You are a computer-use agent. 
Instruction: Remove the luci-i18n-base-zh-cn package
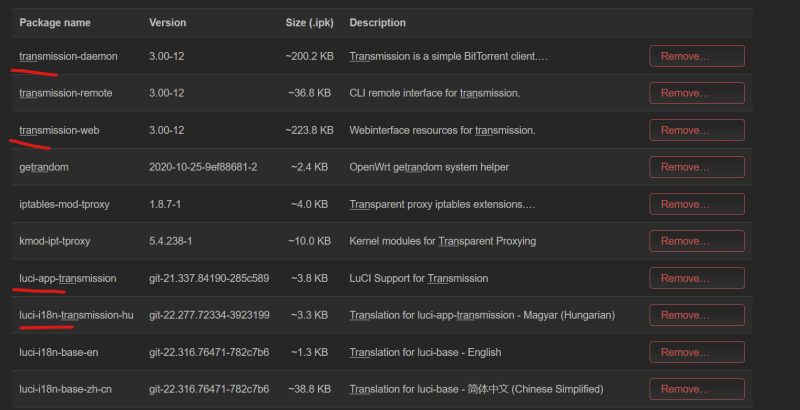pos(696,389)
